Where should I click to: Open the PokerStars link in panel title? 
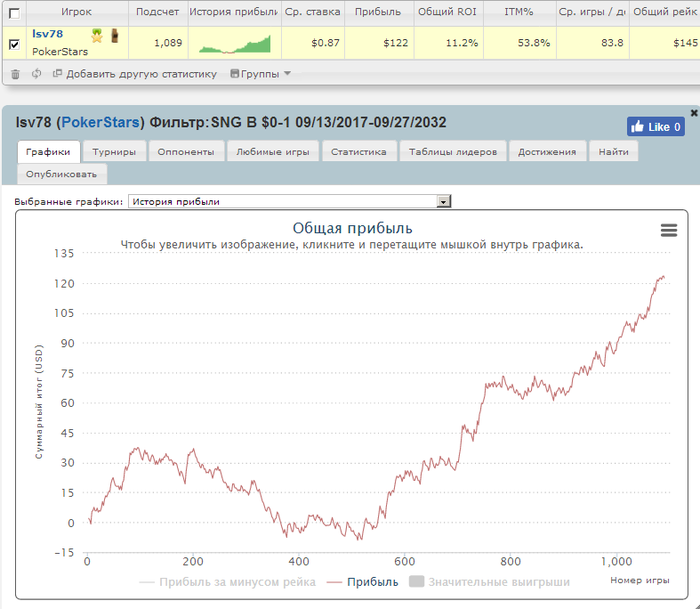point(101,122)
